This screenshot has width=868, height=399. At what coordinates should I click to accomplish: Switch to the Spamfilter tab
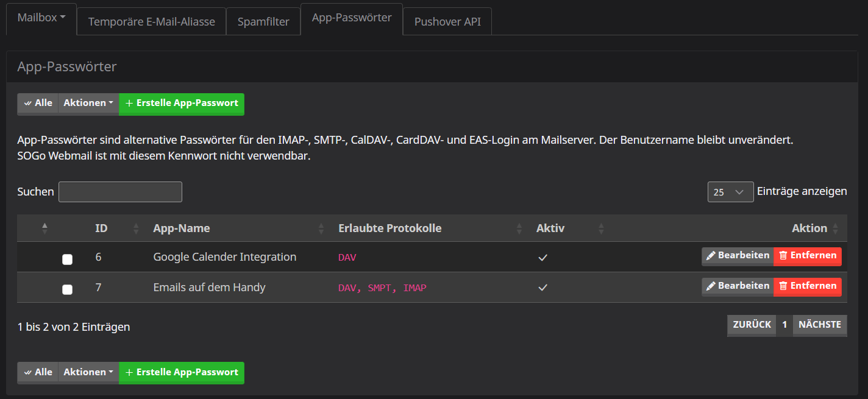click(263, 22)
